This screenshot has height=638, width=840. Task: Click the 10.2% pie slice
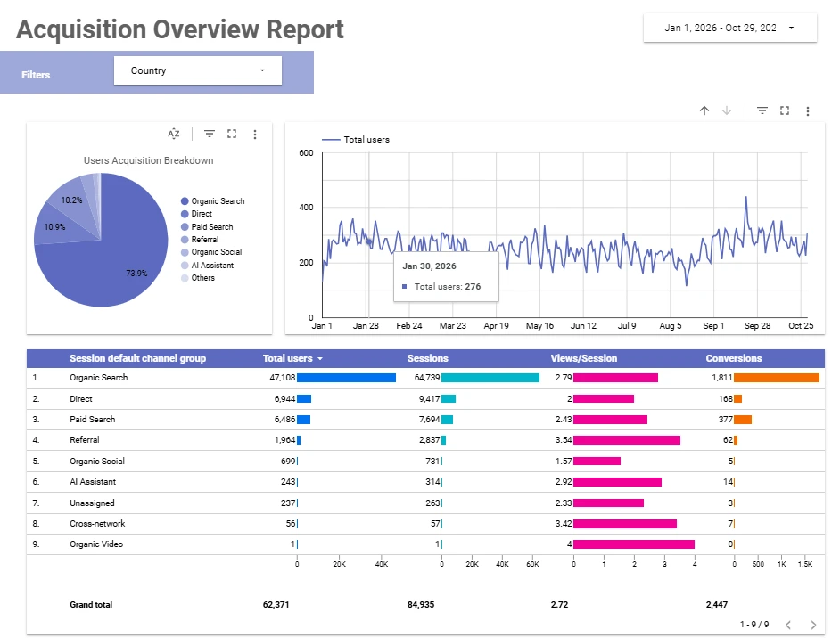[72, 202]
